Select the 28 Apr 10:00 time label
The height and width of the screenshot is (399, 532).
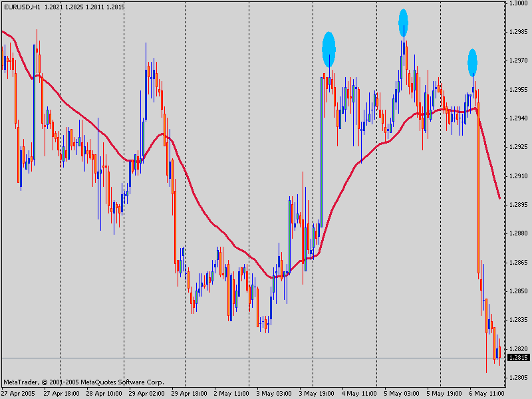pyautogui.click(x=104, y=394)
